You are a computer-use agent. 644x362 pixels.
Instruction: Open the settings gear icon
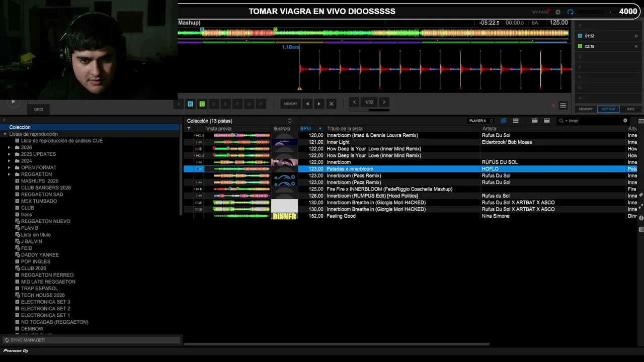557,12
